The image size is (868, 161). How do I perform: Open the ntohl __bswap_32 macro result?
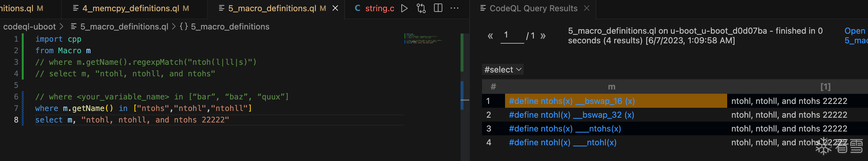[x=571, y=115]
